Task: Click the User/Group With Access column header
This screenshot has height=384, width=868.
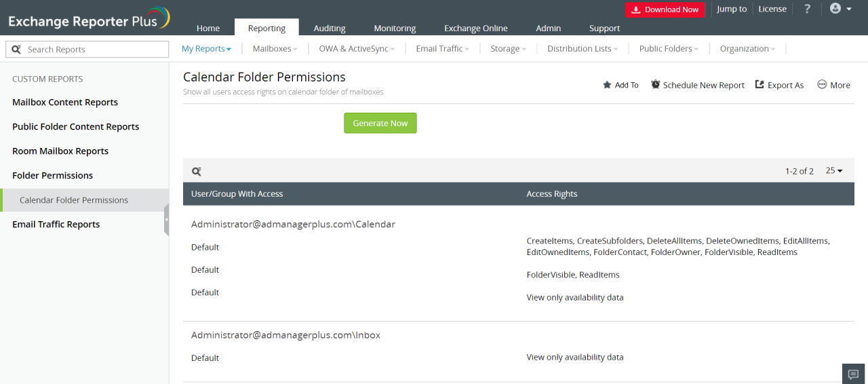Action: tap(237, 194)
